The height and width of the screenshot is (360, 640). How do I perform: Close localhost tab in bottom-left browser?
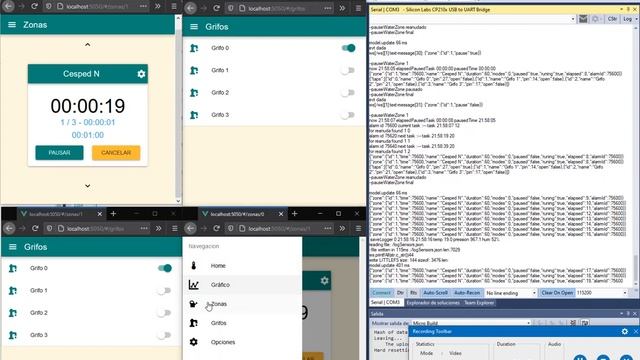pyautogui.click(x=100, y=214)
